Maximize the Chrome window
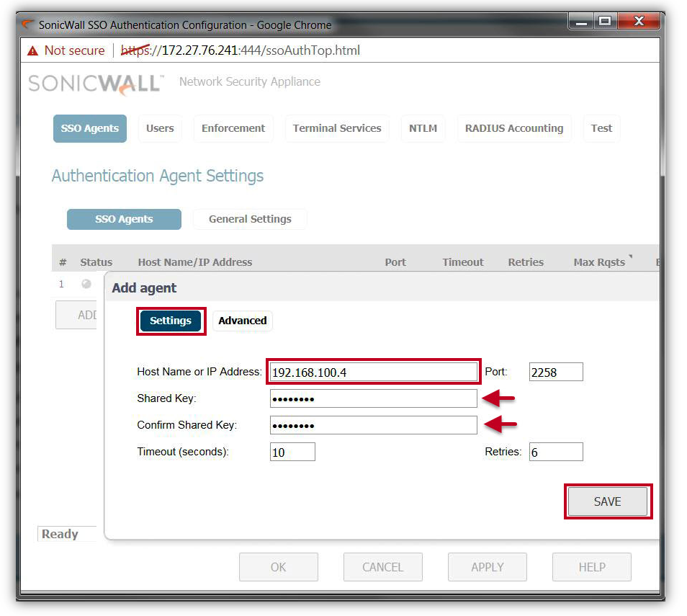 click(x=605, y=22)
